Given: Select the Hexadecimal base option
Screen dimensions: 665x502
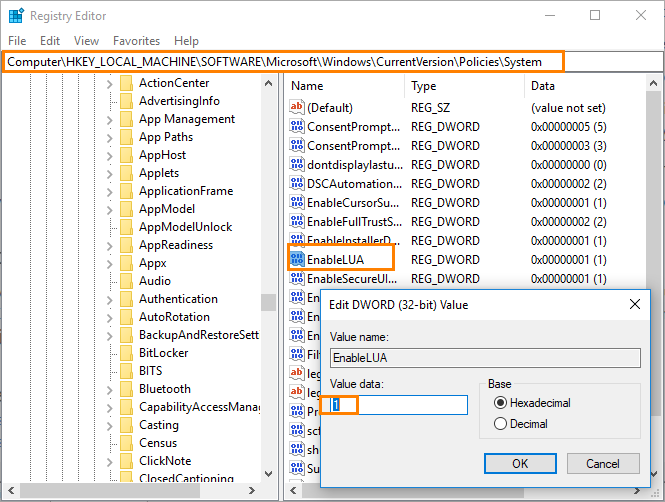Looking at the screenshot, I should pos(501,402).
